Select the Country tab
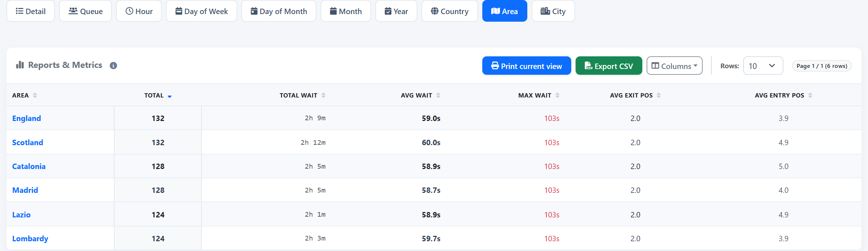 click(x=450, y=11)
